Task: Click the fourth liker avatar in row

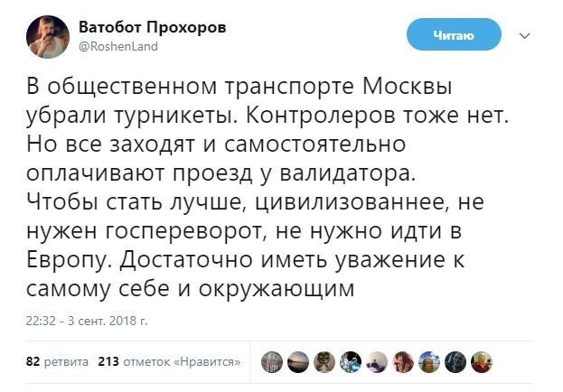Action: 352,362
